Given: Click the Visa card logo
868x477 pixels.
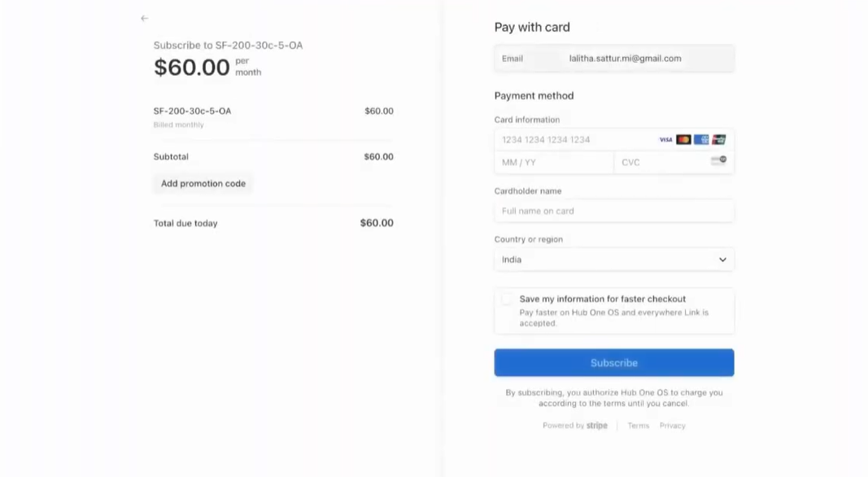Looking at the screenshot, I should coord(665,140).
